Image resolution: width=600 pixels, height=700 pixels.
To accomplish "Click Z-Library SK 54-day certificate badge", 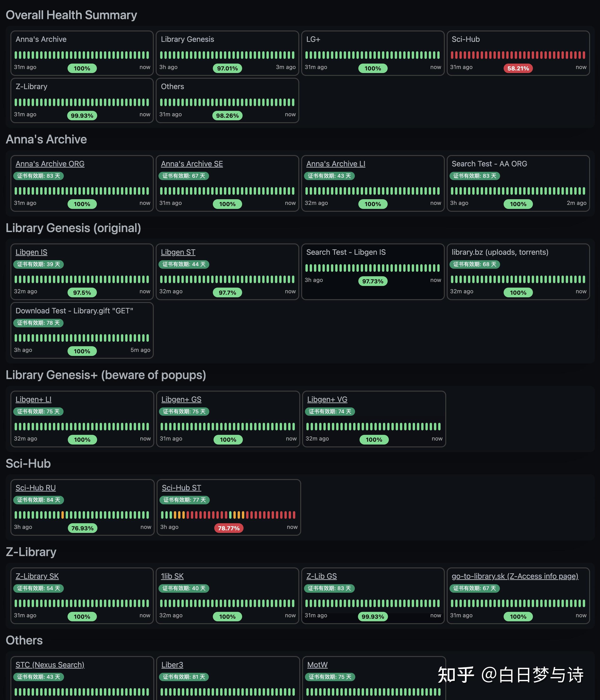I will pos(39,588).
